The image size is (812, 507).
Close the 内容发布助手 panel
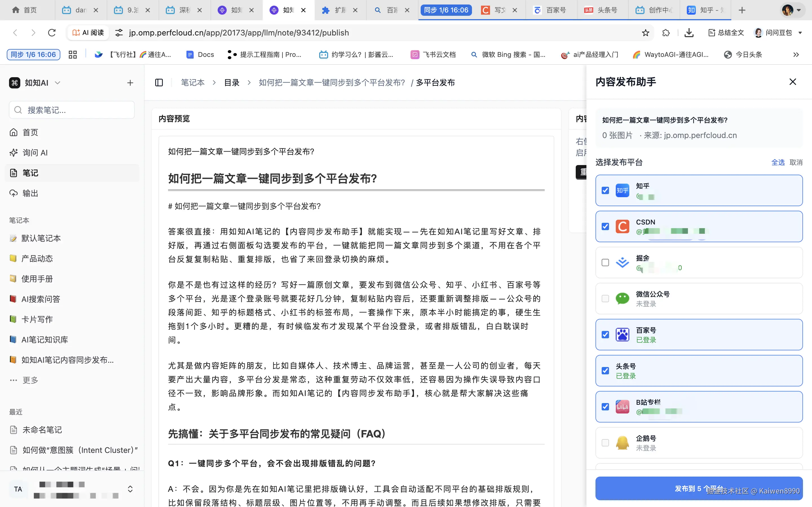[x=793, y=82]
